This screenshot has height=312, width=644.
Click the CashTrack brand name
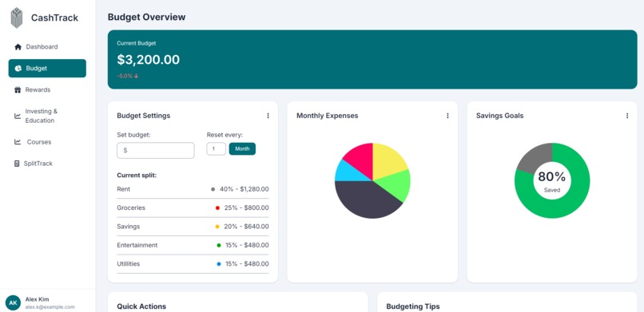point(54,18)
